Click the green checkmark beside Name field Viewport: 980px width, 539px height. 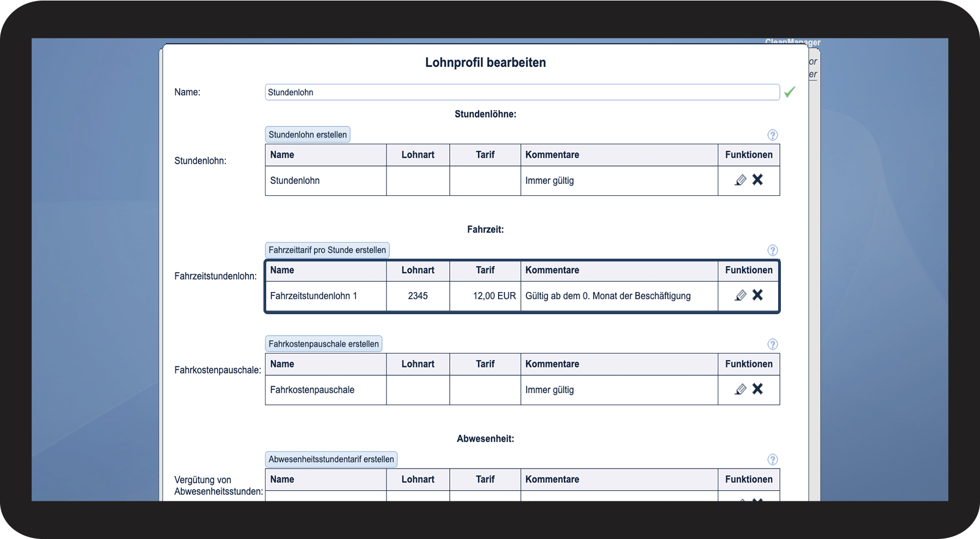tap(790, 92)
